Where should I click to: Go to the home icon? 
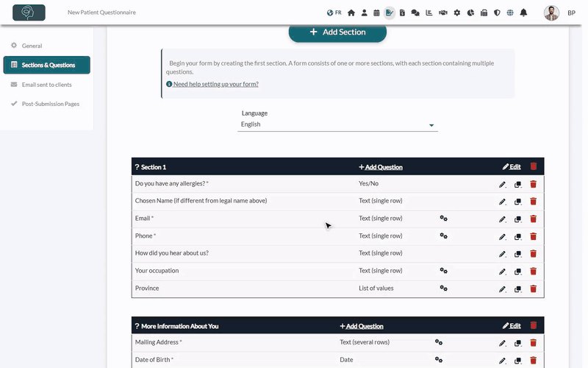[351, 13]
